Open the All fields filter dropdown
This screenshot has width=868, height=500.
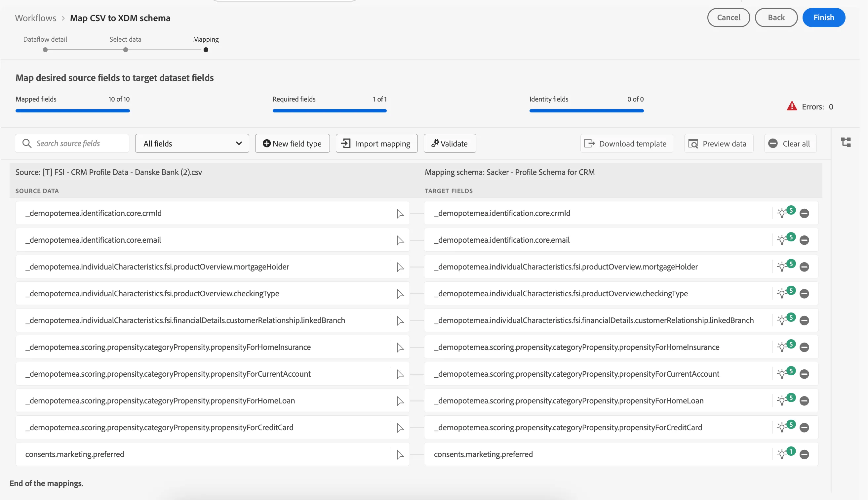192,144
